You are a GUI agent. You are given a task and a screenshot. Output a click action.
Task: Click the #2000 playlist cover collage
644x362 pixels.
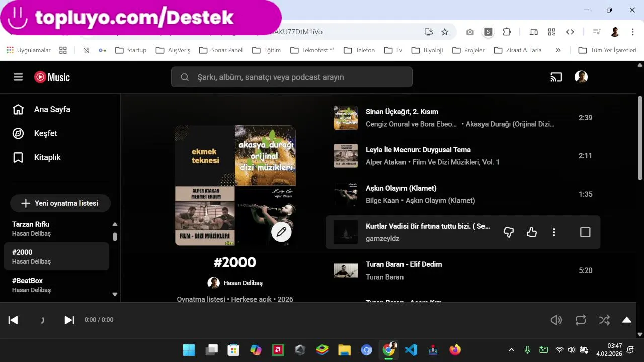coord(235,185)
